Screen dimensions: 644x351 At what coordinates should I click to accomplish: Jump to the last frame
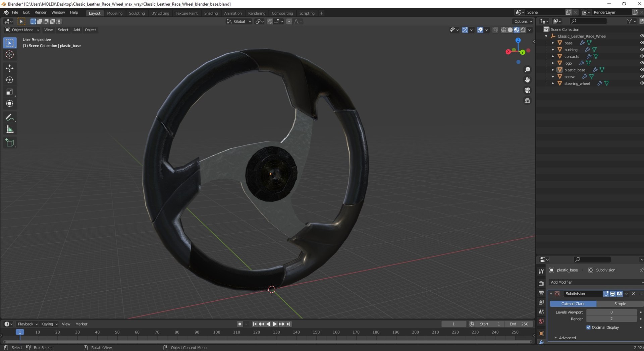tap(289, 324)
